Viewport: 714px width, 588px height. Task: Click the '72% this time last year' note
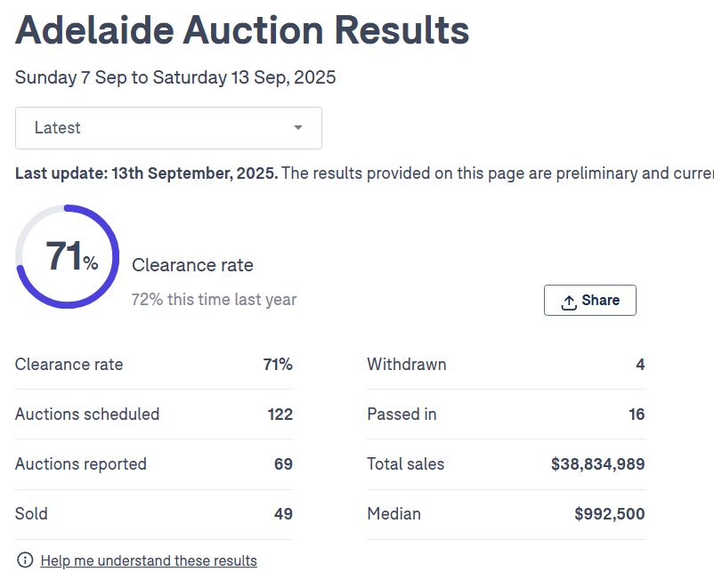(214, 300)
